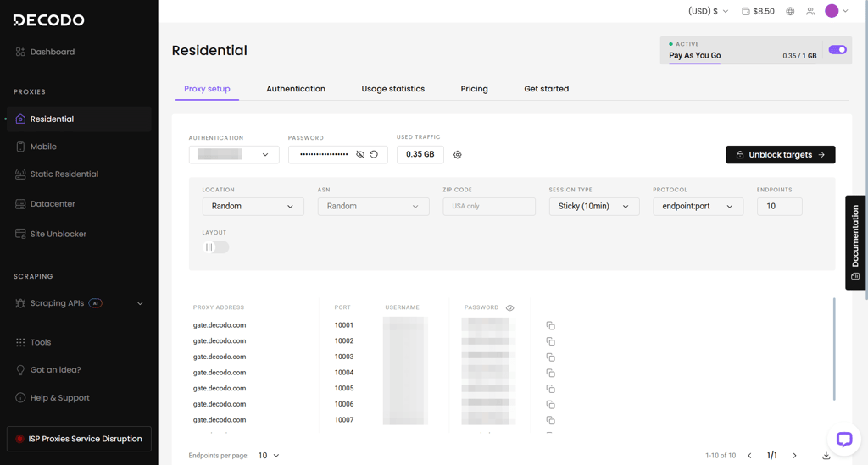Copy the port 10007 endpoint

click(x=550, y=420)
